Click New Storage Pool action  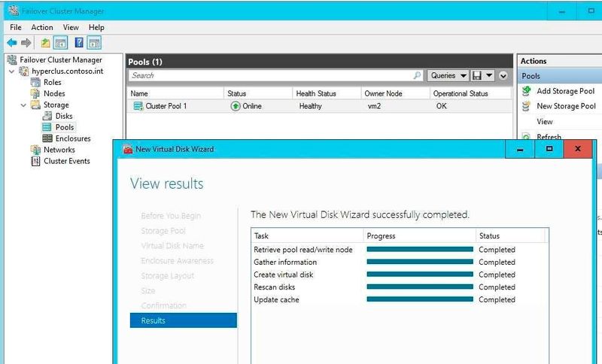[566, 106]
